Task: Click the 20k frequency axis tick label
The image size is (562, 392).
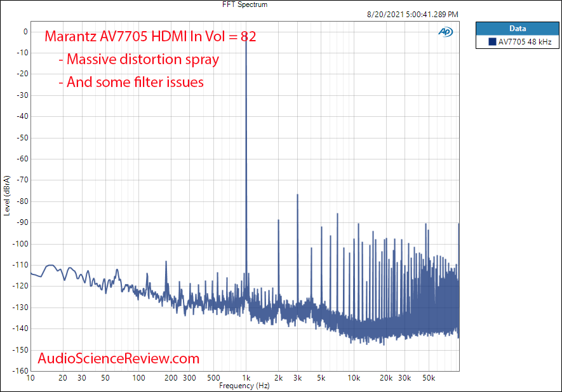Action: [x=386, y=377]
